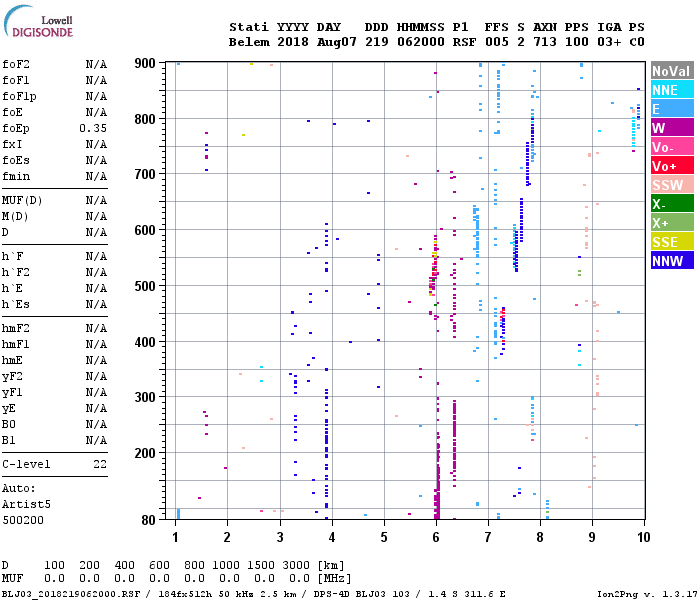Click the station name Belem
Image resolution: width=700 pixels, height=600 pixels.
tap(249, 42)
